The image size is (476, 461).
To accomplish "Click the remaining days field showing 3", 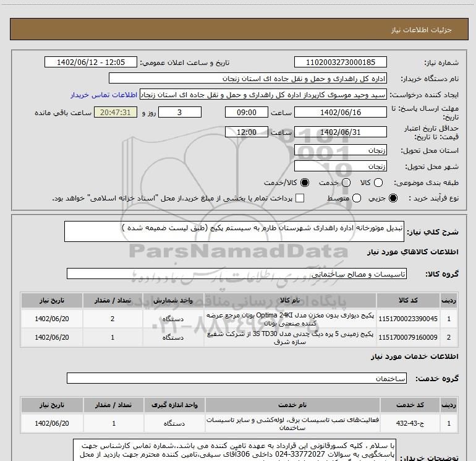I will [180, 112].
